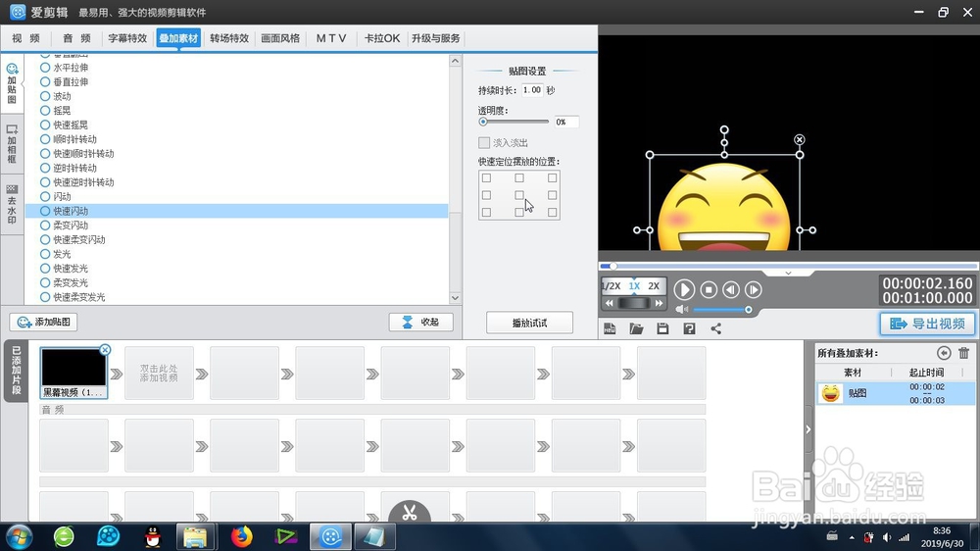Viewport: 980px width, 551px height.
Task: Select the 贴图 row in overlay list
Action: coord(895,393)
